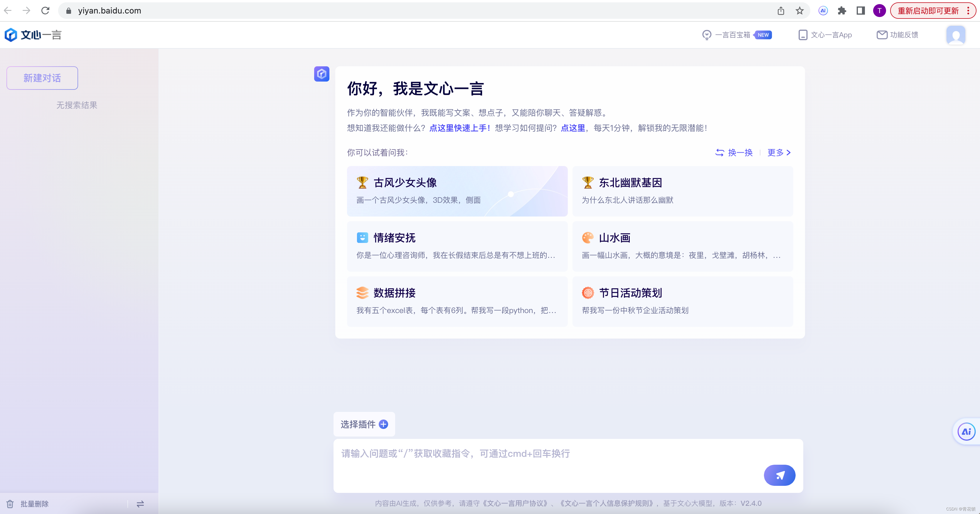980x514 pixels.
Task: Click the trophy icon on 东北幽默基因 card
Action: pos(588,182)
